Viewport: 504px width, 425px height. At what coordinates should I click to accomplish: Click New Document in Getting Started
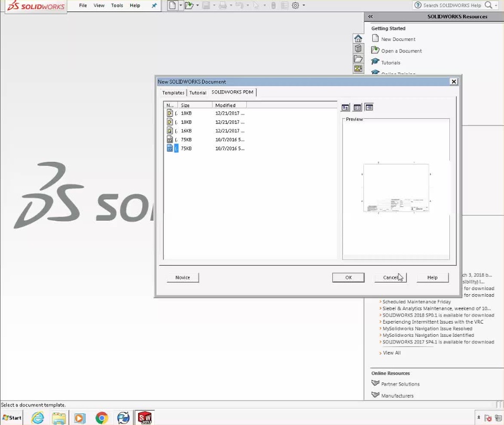click(398, 39)
